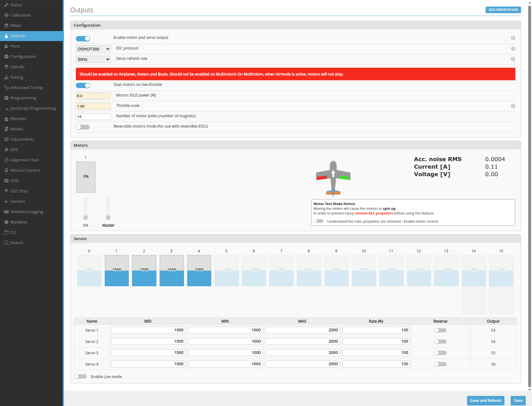Image resolution: width=532 pixels, height=406 pixels.
Task: Click the Failsafe parachute icon
Action: click(6, 67)
